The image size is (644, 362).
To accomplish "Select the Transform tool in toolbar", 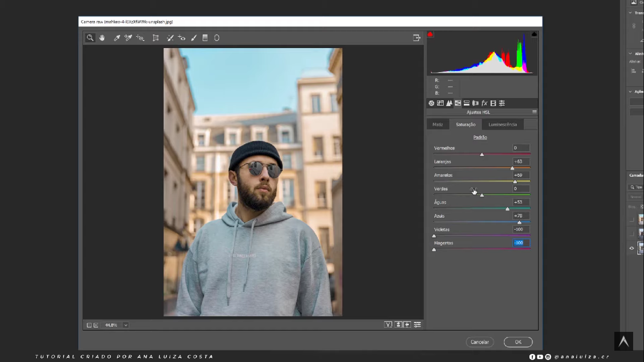I will point(156,38).
